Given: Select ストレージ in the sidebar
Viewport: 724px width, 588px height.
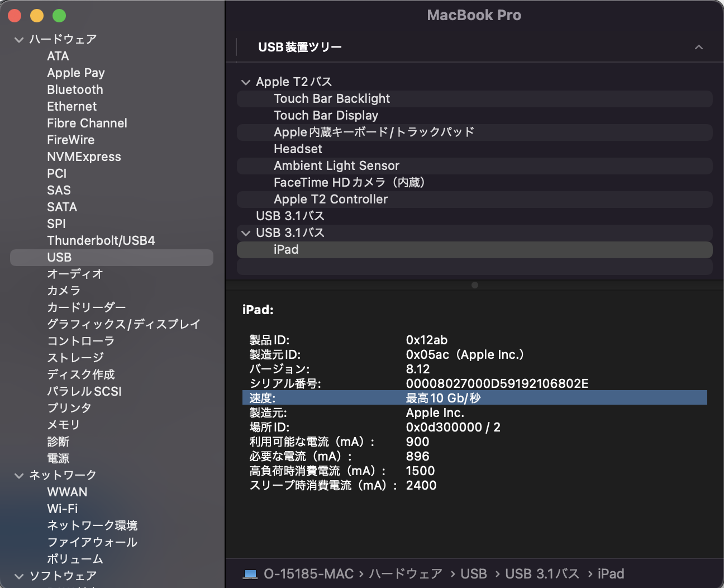Looking at the screenshot, I should pyautogui.click(x=75, y=358).
